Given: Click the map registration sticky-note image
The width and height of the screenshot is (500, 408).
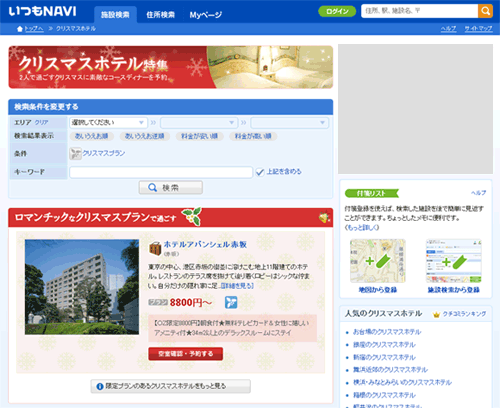Looking at the screenshot, I should pyautogui.click(x=377, y=261).
